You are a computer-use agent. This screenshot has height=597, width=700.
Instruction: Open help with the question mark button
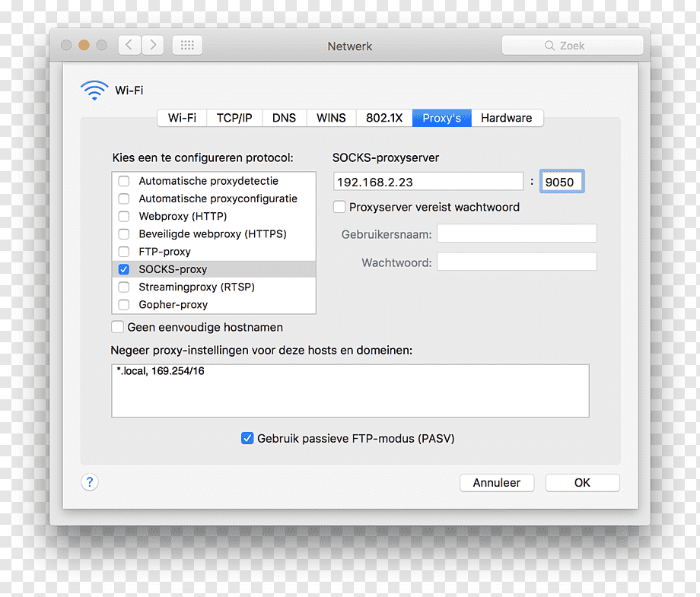[90, 482]
